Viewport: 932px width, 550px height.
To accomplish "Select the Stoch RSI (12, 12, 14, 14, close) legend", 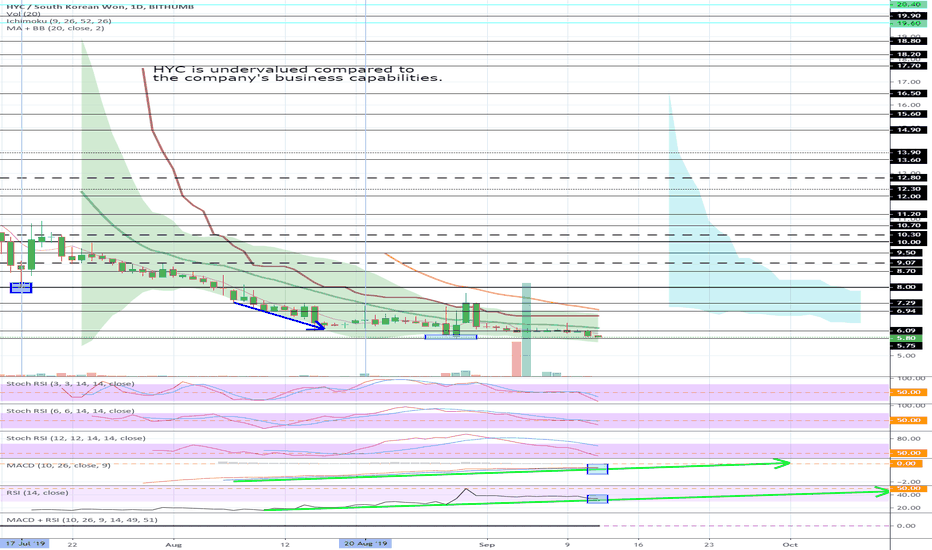I will coord(75,438).
